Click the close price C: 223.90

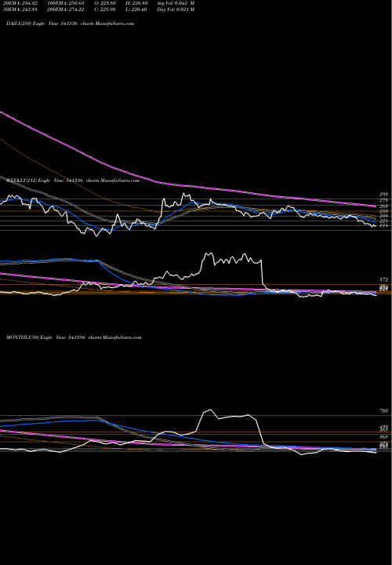click(105, 9)
